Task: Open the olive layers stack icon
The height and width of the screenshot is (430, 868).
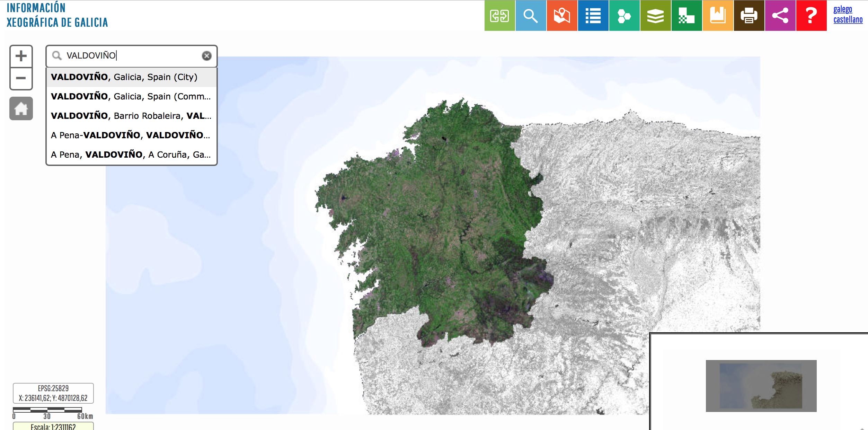Action: 655,16
